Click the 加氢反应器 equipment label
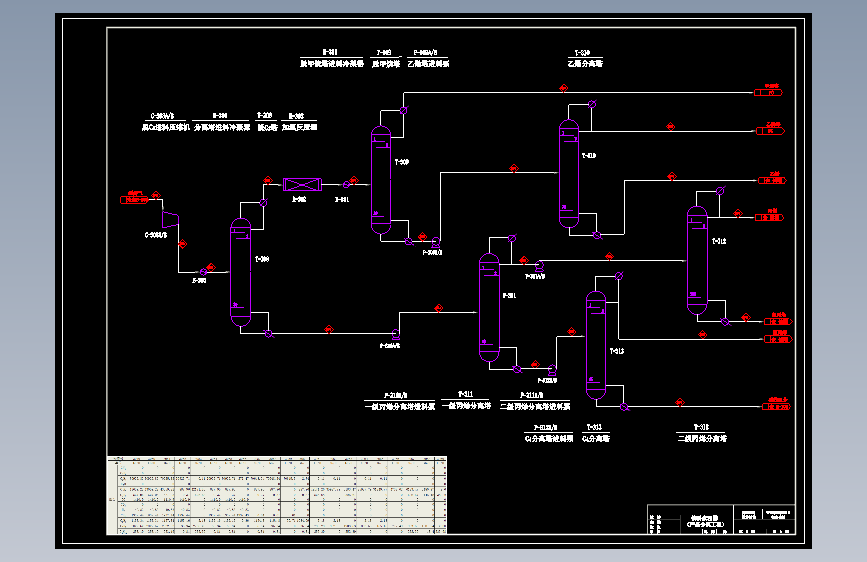Screen dimensions: 867x562 [299, 127]
